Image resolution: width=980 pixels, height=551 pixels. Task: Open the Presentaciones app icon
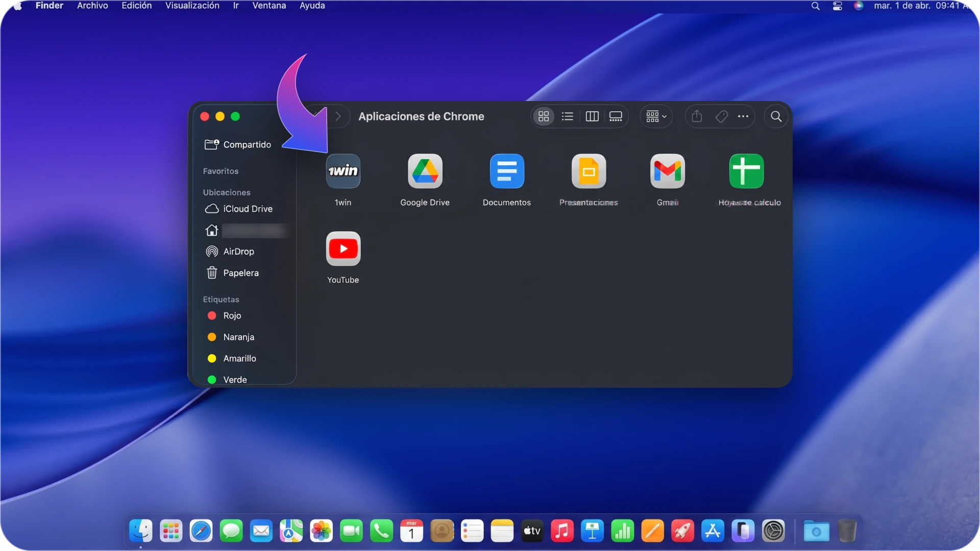click(589, 171)
